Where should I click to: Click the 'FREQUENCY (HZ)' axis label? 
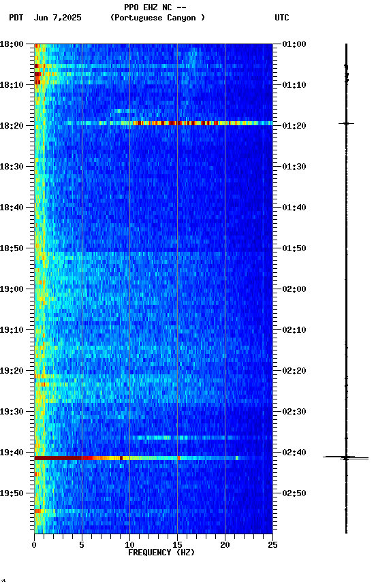click(x=161, y=553)
